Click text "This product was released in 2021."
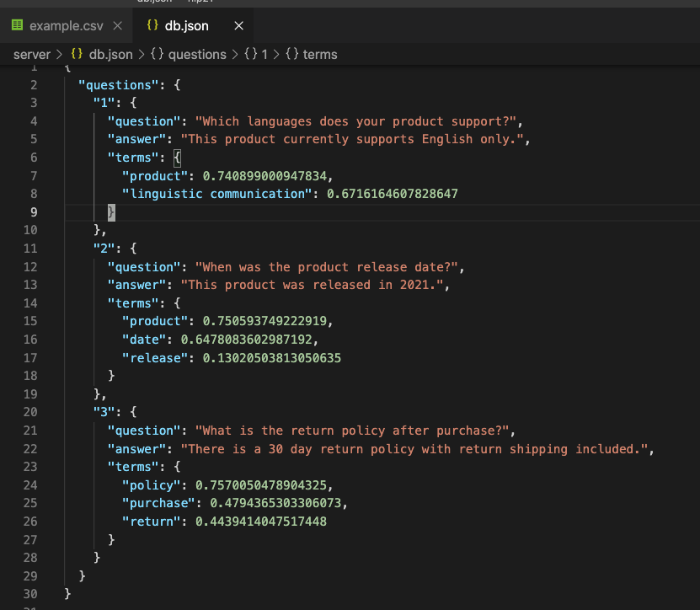This screenshot has width=700, height=610. (x=312, y=285)
